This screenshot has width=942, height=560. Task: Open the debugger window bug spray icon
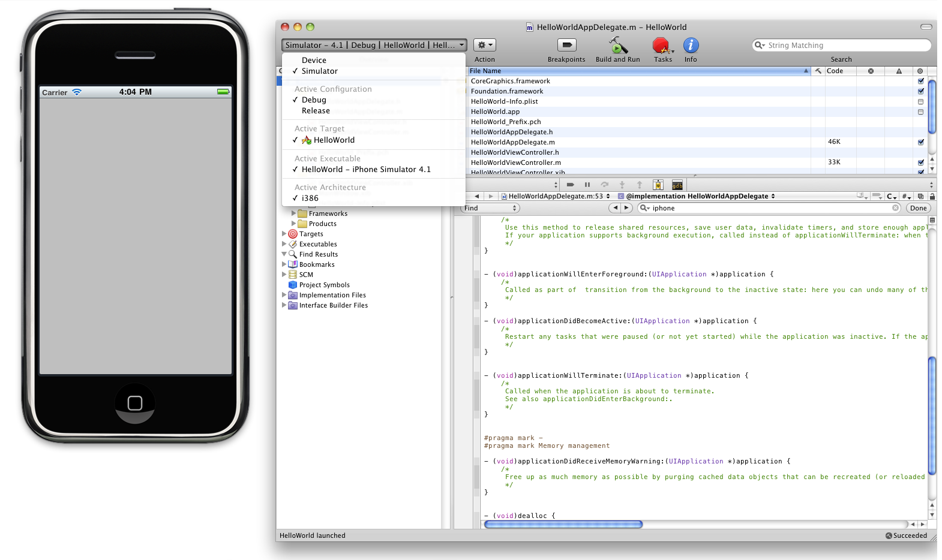click(x=658, y=185)
